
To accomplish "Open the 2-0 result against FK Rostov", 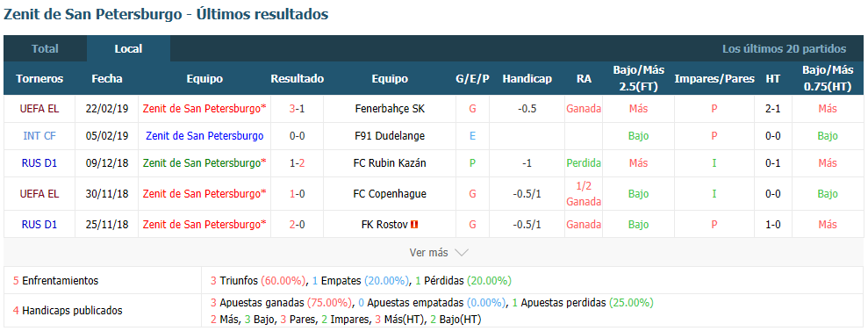I will [297, 225].
